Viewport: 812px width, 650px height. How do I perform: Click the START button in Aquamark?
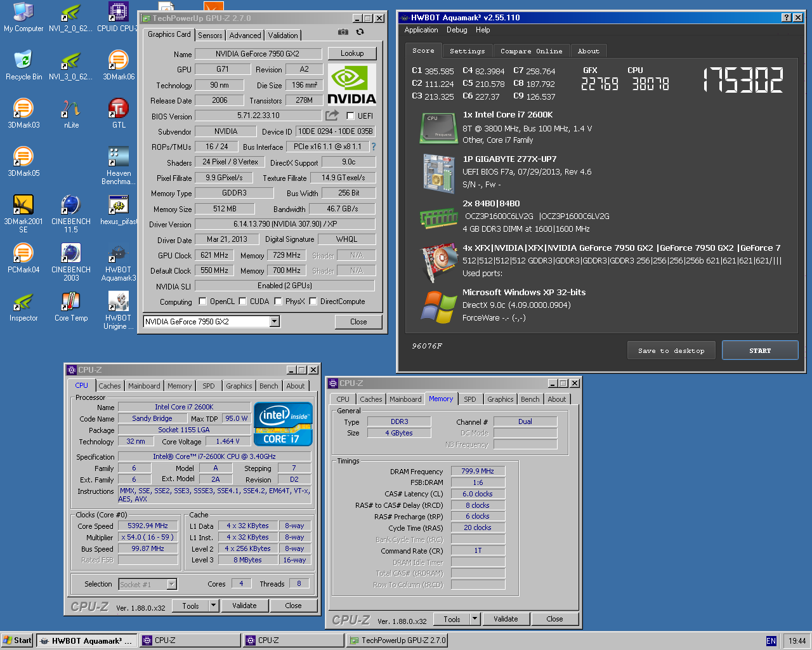(760, 350)
